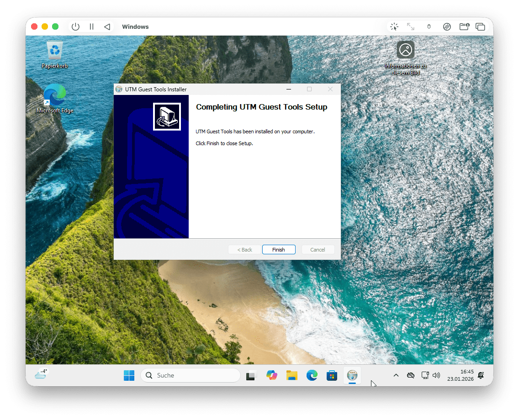Toggle capture mouse cursor icon

(x=394, y=26)
